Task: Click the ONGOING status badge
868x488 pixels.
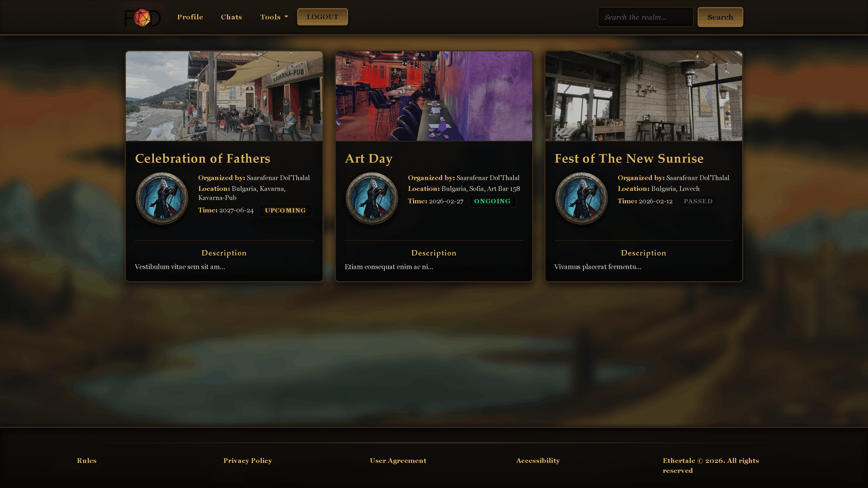Action: [492, 201]
